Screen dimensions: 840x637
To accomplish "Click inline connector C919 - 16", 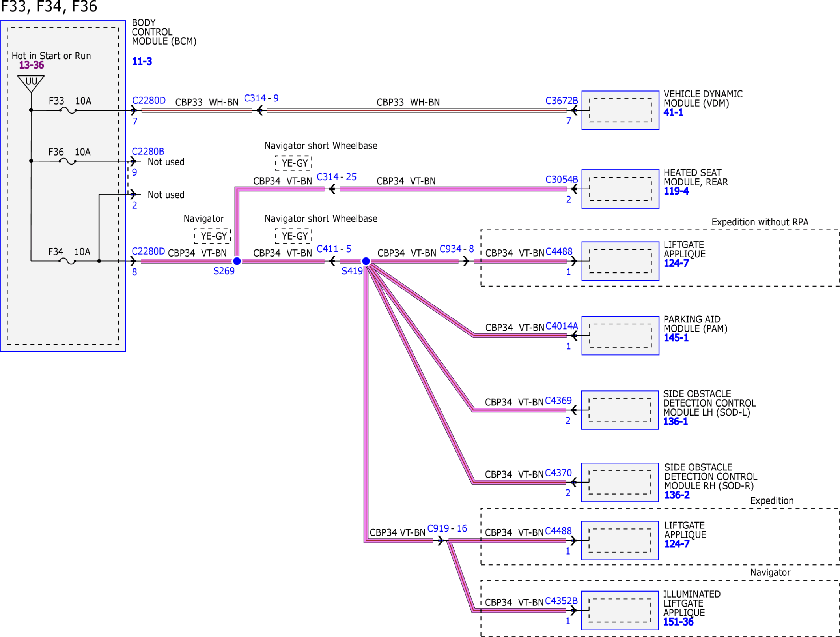I will (447, 528).
